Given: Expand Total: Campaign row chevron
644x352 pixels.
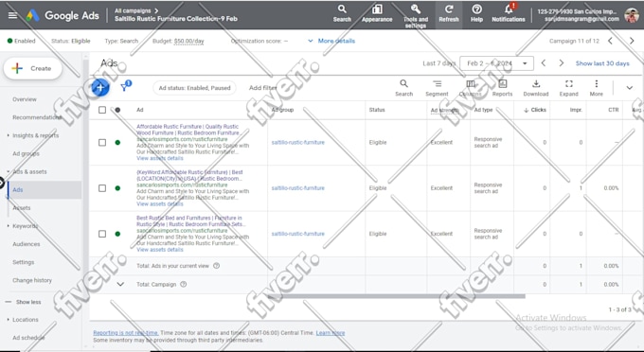Looking at the screenshot, I should [x=120, y=284].
